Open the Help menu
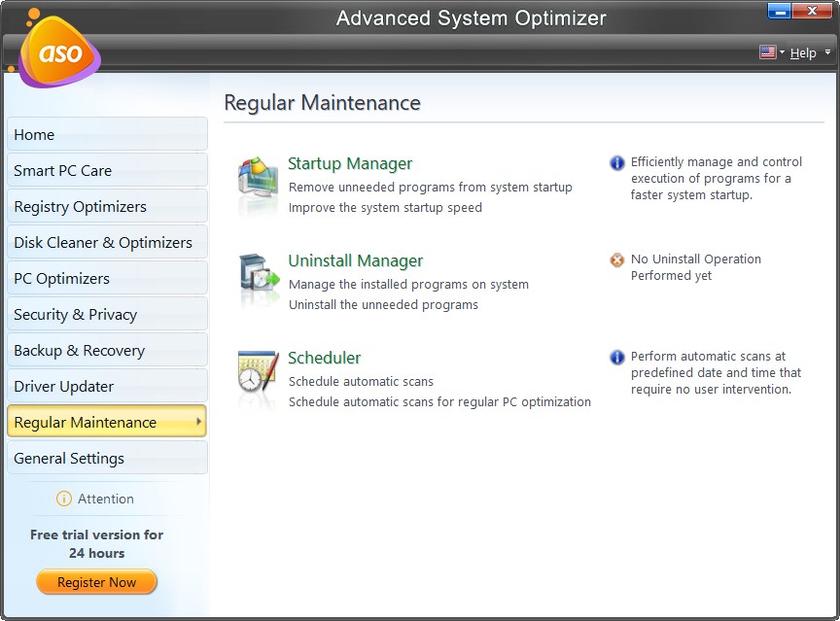The height and width of the screenshot is (621, 840). point(804,52)
